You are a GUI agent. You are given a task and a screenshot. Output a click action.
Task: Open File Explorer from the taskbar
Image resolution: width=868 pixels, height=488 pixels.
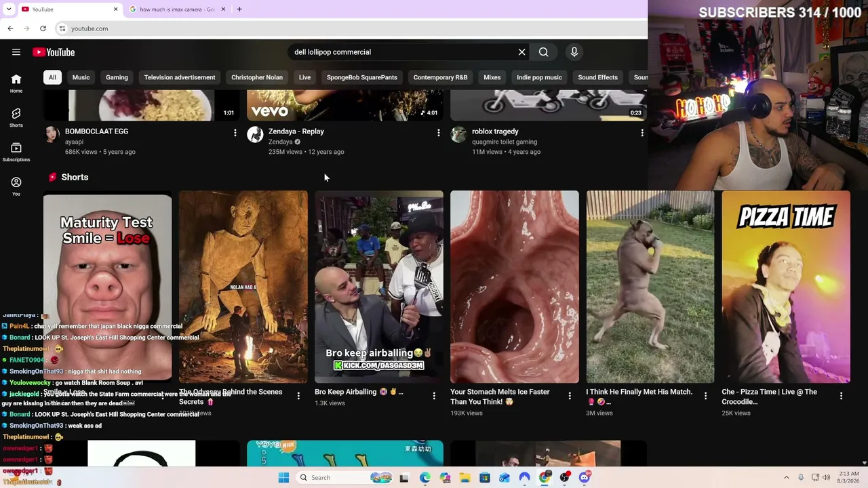[x=465, y=478]
